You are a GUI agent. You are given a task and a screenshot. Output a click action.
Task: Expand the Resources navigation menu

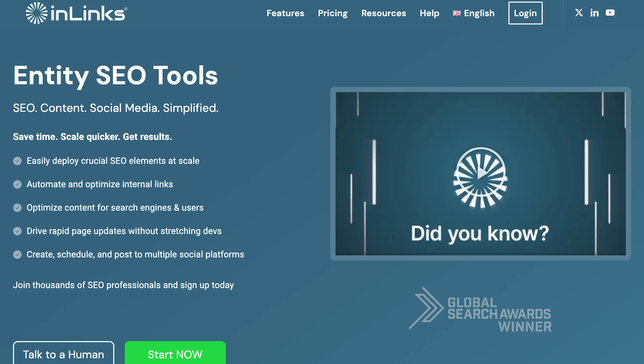tap(384, 13)
